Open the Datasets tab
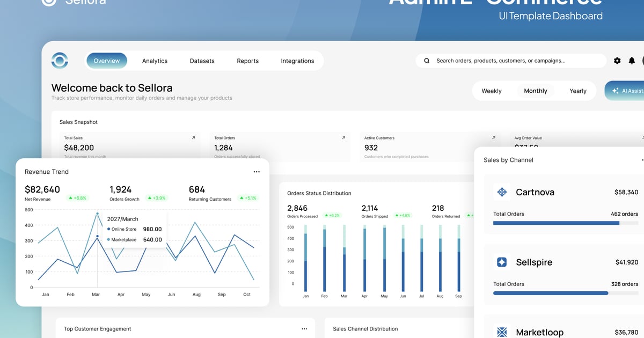 [x=202, y=61]
